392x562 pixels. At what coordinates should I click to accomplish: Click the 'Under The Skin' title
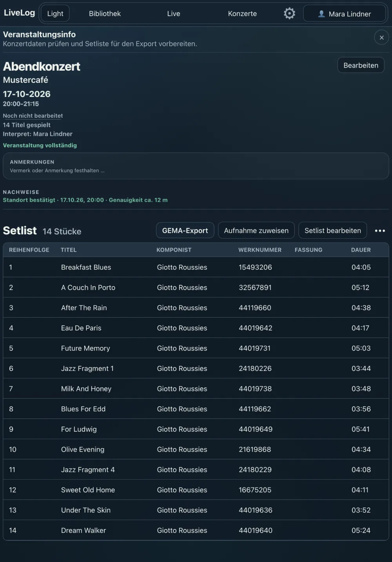pos(86,510)
